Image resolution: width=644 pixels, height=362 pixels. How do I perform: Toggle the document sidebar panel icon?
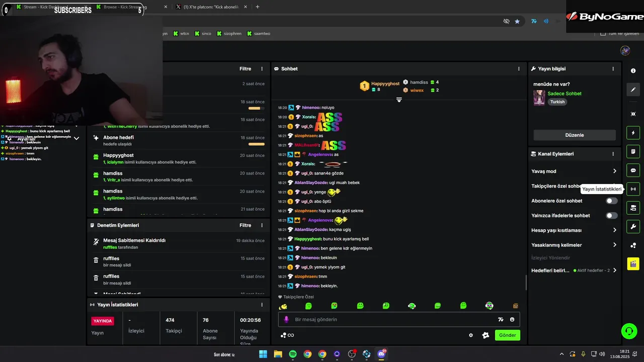click(x=633, y=151)
